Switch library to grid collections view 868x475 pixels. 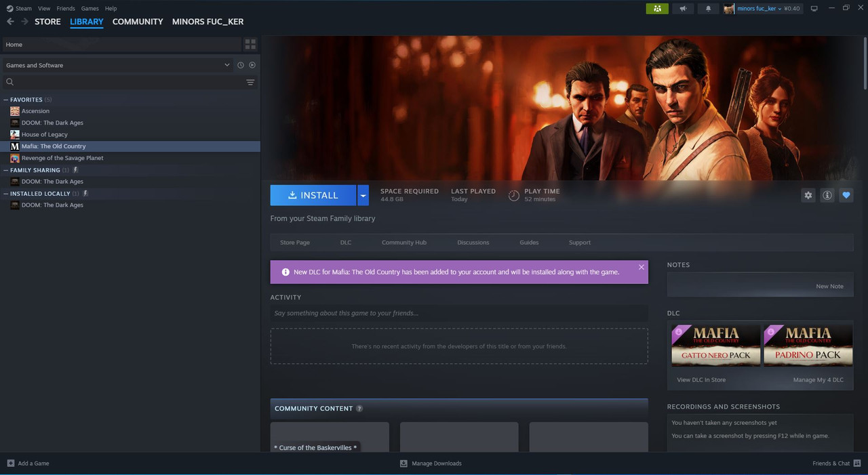pyautogui.click(x=250, y=44)
